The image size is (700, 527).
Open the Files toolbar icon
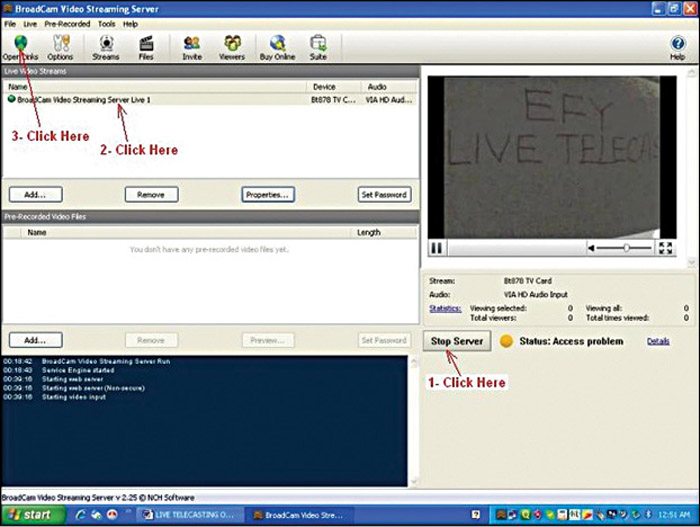pos(146,46)
